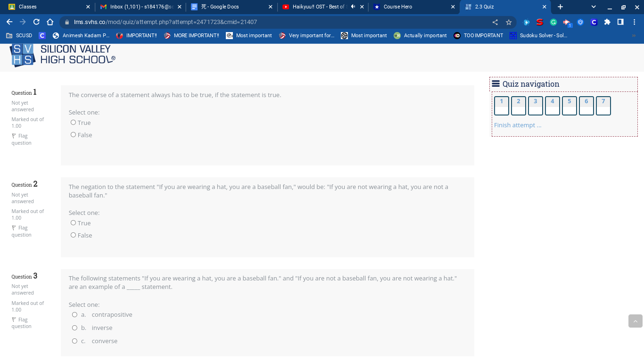Share this page from the address bar
Image resolution: width=644 pixels, height=362 pixels.
(x=495, y=22)
